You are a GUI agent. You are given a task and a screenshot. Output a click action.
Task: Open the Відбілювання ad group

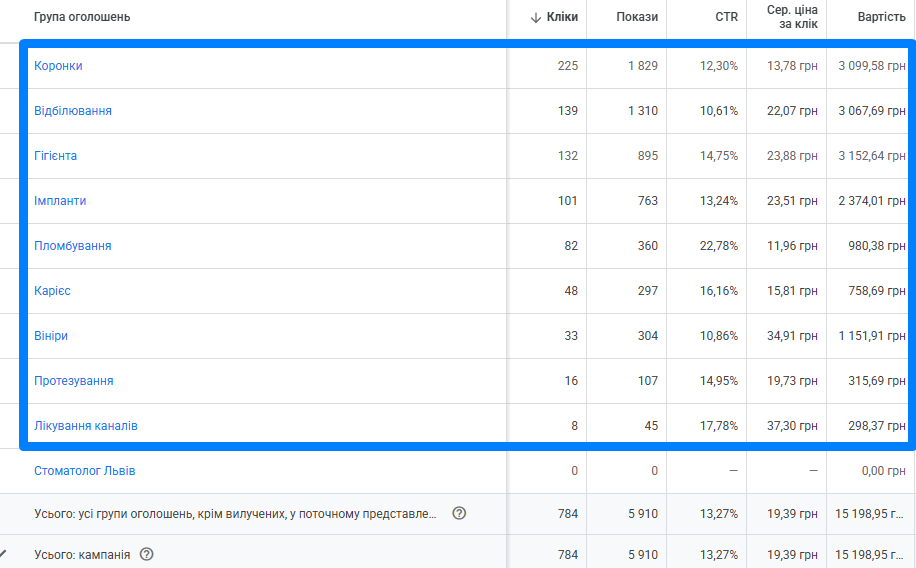pyautogui.click(x=72, y=110)
